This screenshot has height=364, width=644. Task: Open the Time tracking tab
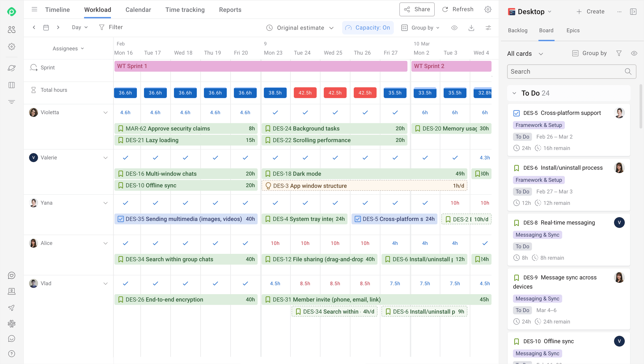(185, 10)
